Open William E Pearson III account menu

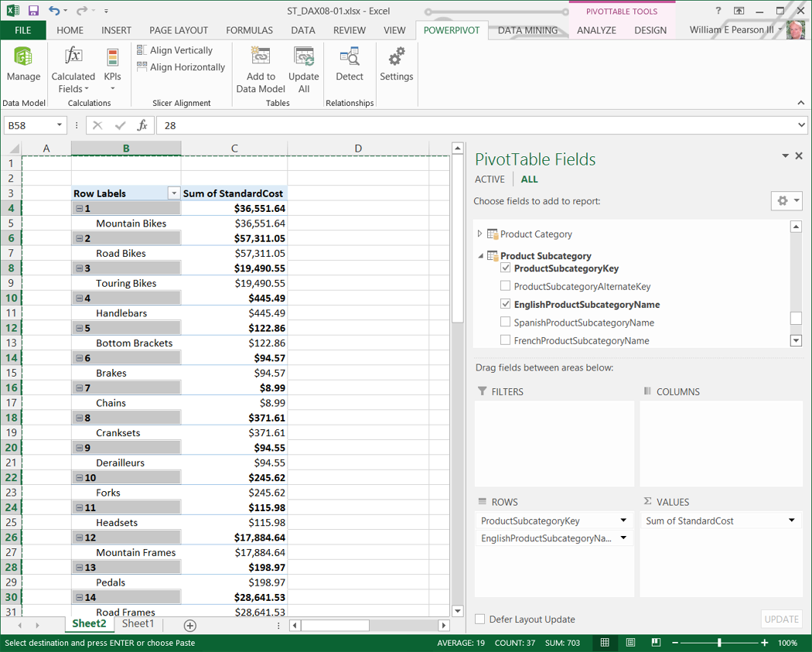[x=735, y=30]
